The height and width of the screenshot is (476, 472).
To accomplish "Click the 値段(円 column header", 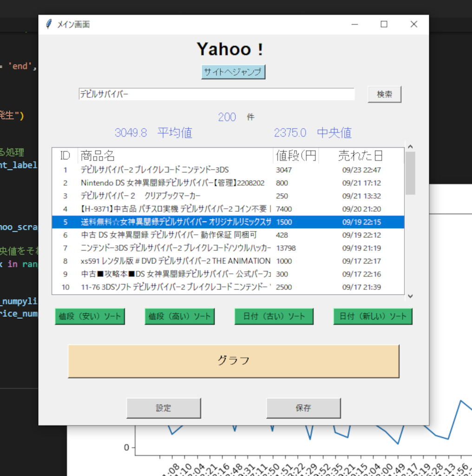I will click(296, 156).
